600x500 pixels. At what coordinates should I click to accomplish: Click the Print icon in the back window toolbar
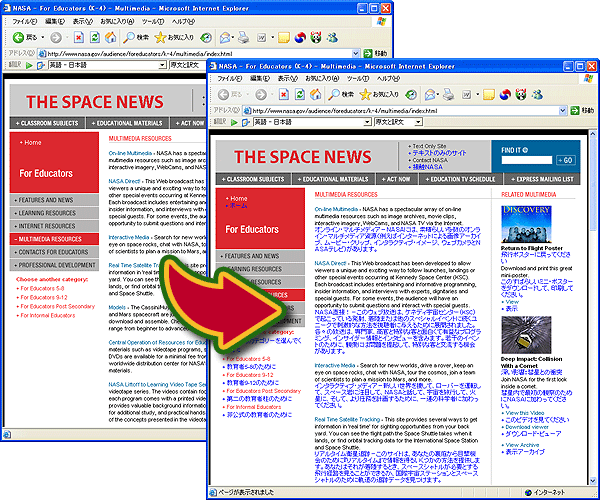243,37
